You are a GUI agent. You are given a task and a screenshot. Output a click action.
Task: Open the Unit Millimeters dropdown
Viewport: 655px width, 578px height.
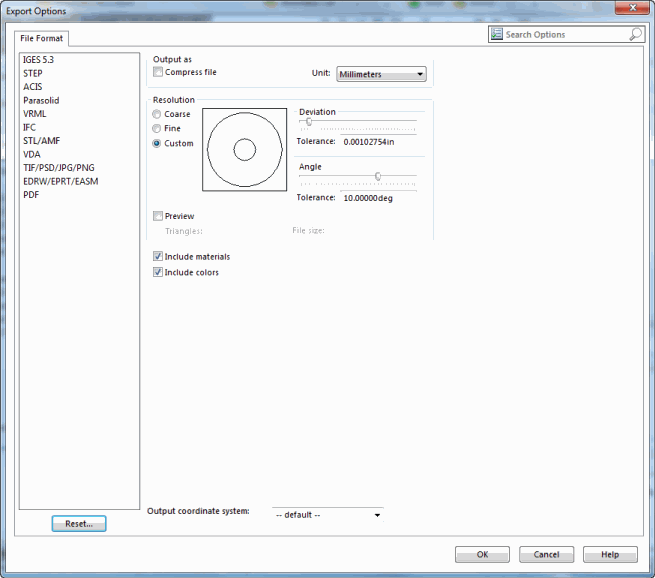click(381, 74)
